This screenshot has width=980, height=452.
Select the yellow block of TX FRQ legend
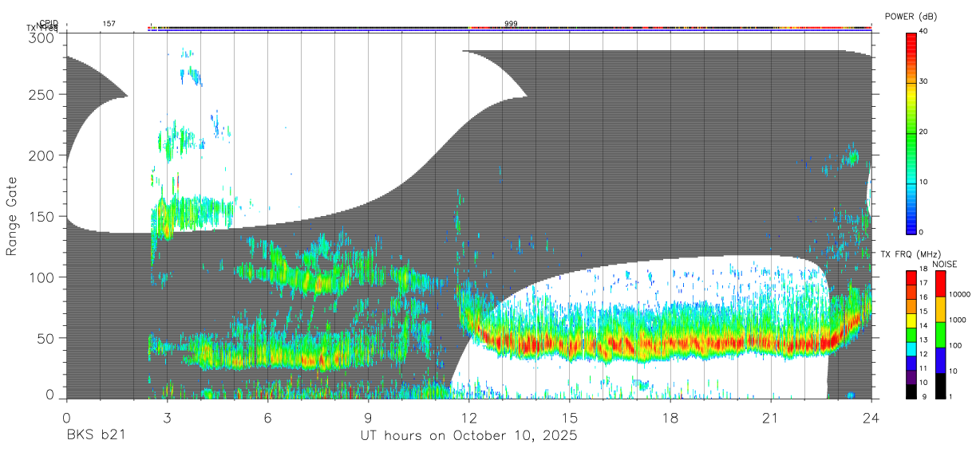tap(911, 320)
